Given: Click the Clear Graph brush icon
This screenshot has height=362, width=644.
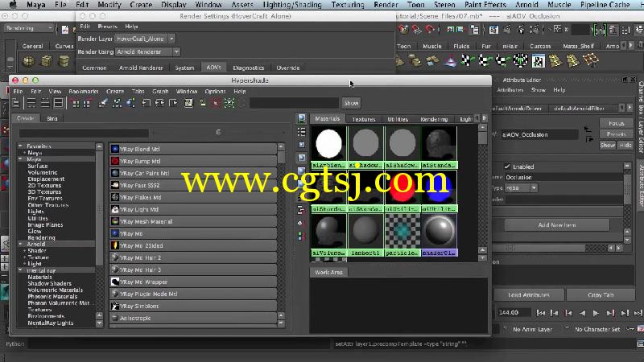Looking at the screenshot, I should point(103,103).
